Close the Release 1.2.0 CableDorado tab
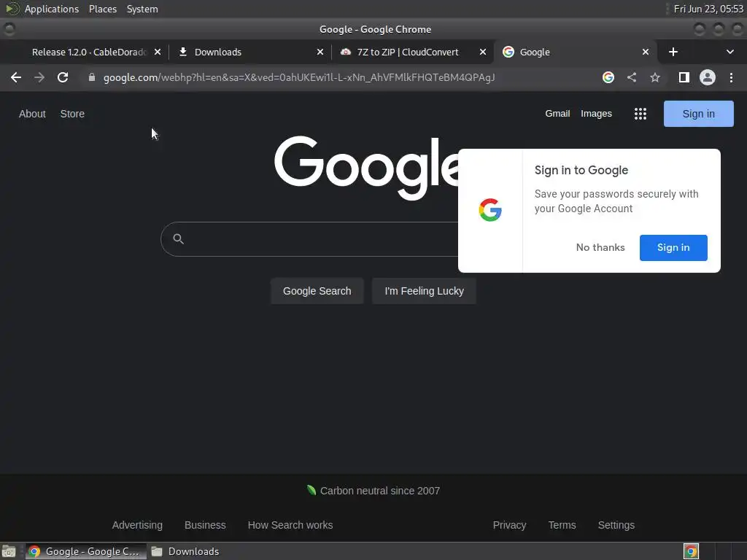Image resolution: width=747 pixels, height=560 pixels. pos(158,52)
